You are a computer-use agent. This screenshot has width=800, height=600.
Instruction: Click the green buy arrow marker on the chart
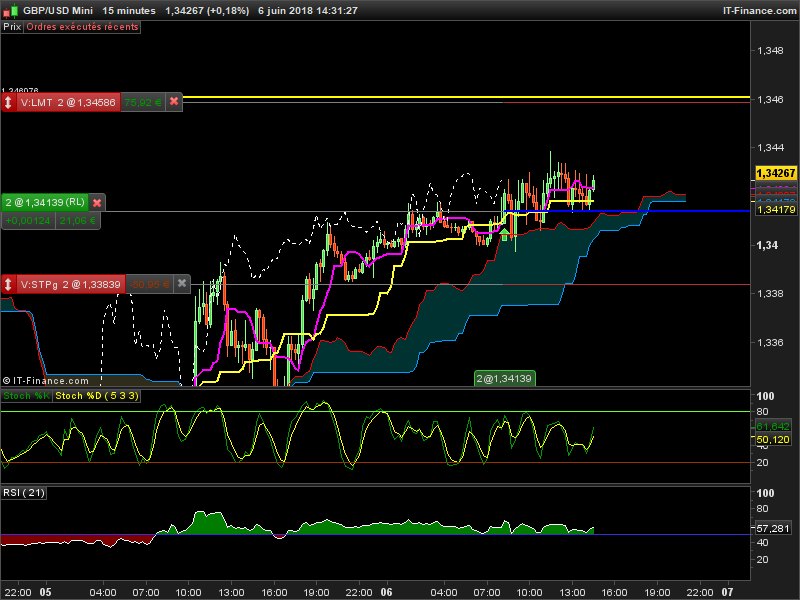504,235
